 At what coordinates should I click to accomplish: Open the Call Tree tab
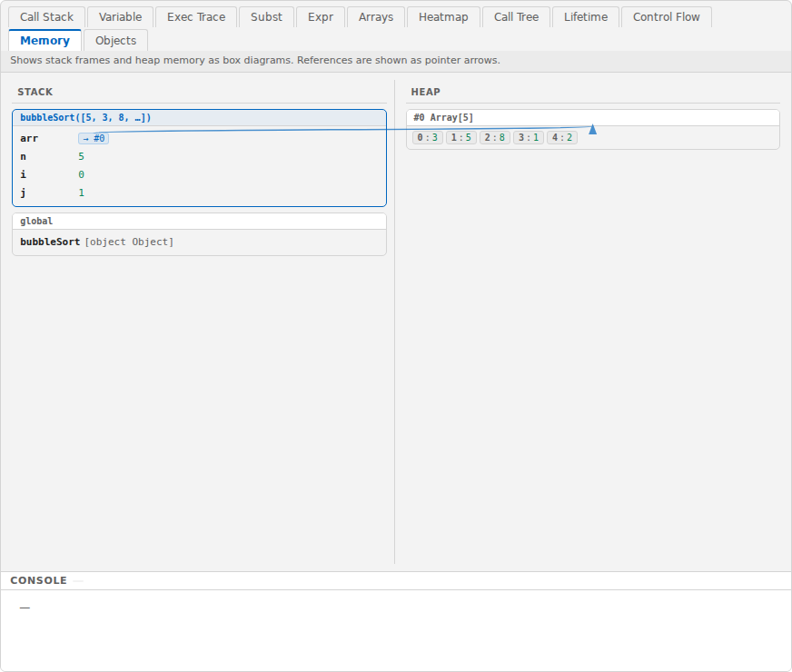(x=516, y=17)
